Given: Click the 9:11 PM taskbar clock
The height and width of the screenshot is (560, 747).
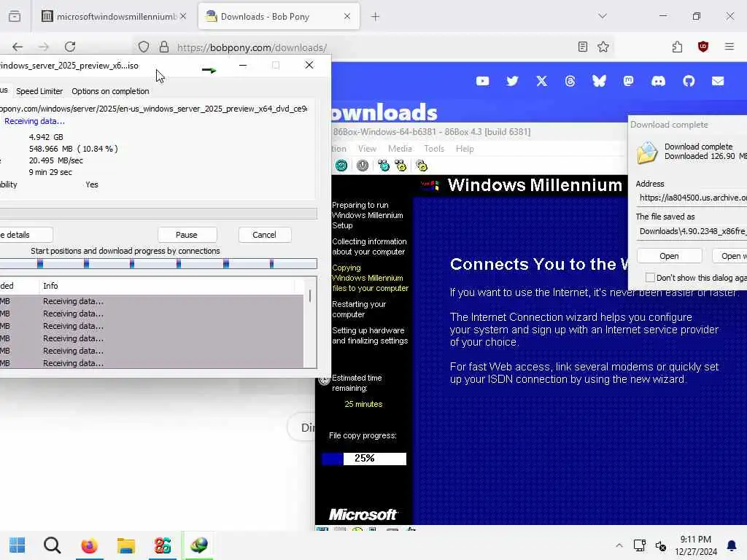Looking at the screenshot, I should tap(695, 540).
